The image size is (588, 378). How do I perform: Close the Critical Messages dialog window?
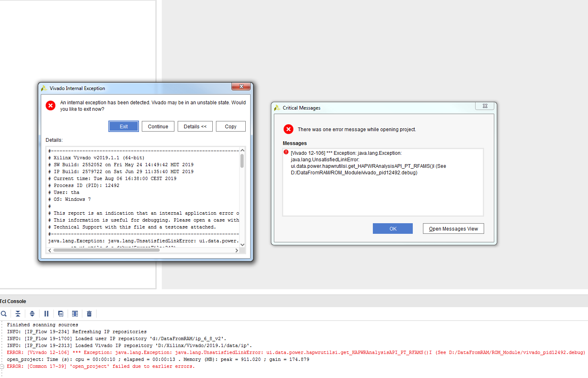(x=485, y=106)
